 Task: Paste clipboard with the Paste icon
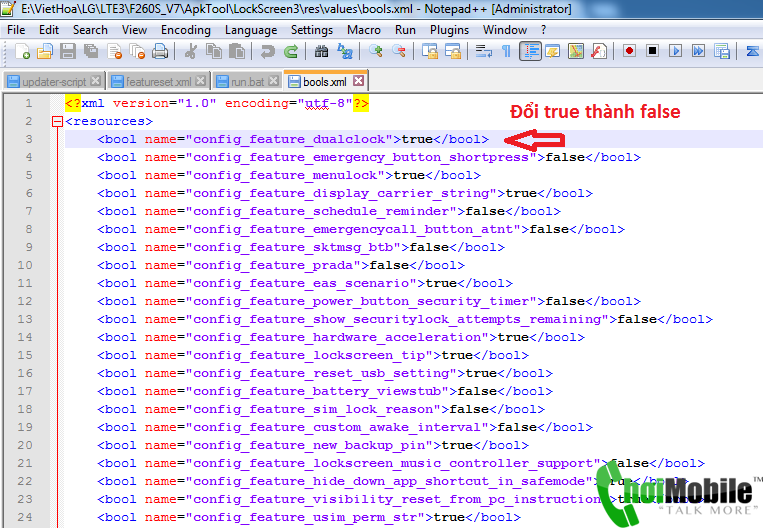[237, 51]
